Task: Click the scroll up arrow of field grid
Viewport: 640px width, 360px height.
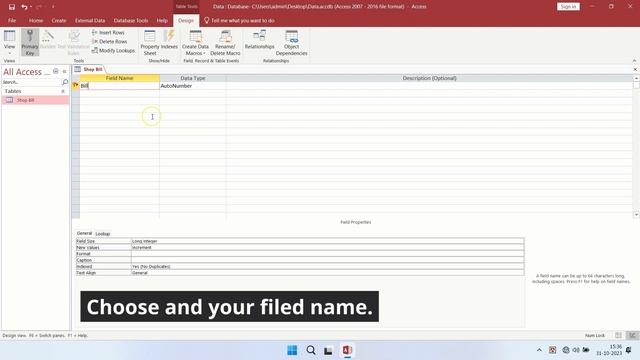Action: click(x=636, y=78)
